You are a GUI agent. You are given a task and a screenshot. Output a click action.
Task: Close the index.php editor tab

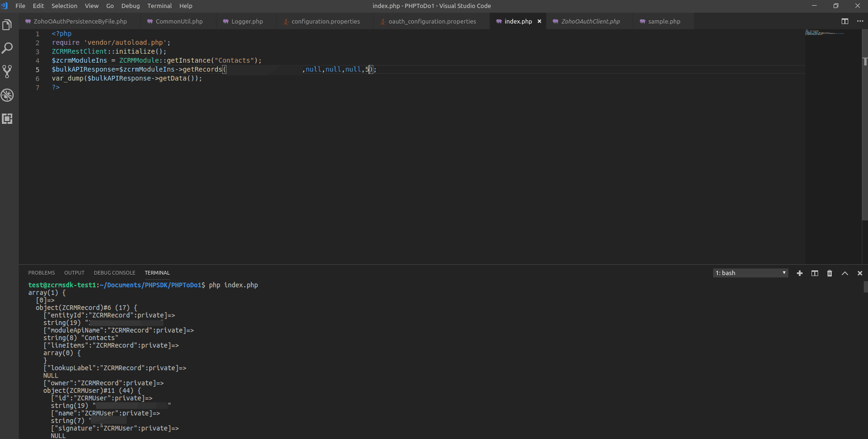click(539, 21)
